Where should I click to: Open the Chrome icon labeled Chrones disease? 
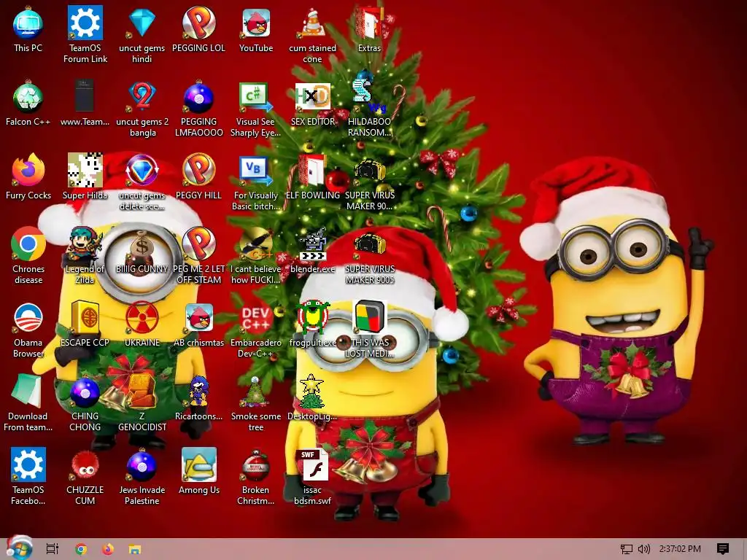[x=28, y=256]
